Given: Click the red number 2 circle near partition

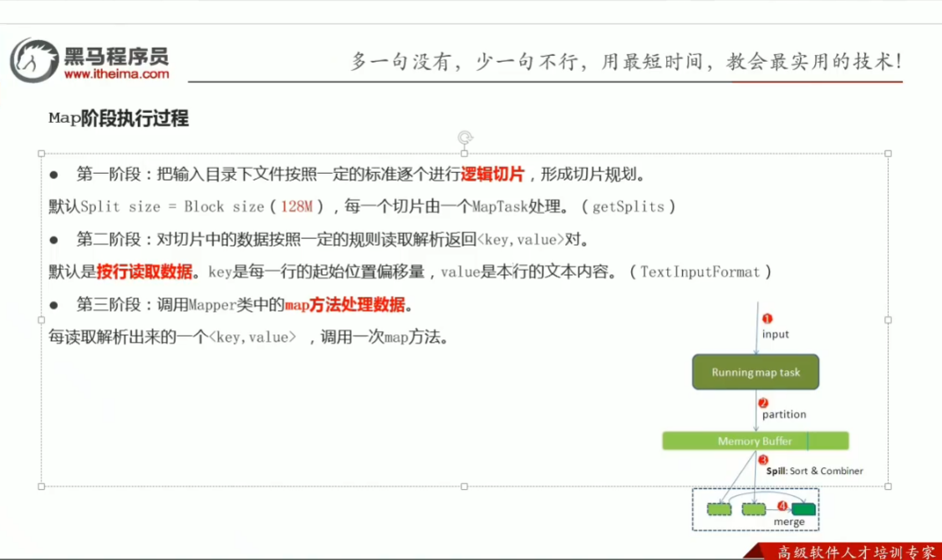Looking at the screenshot, I should 763,403.
